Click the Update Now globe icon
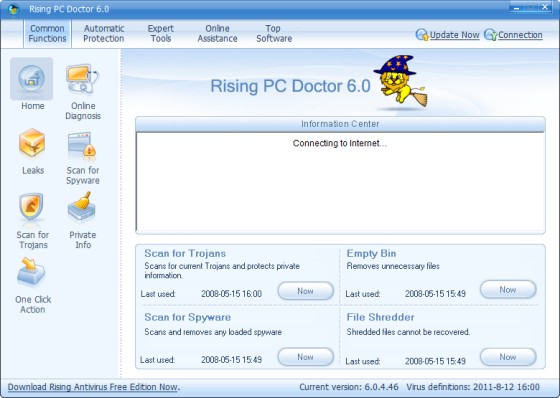560x398 pixels. point(422,35)
